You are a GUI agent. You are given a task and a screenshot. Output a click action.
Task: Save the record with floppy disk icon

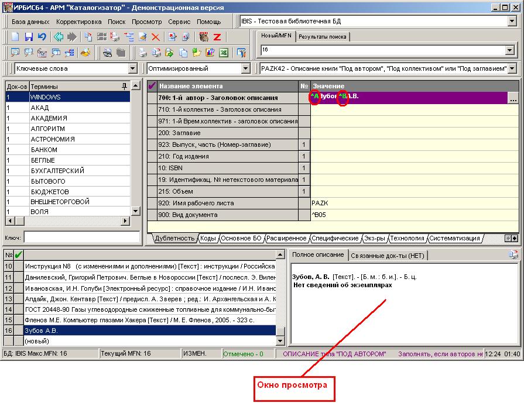[29, 36]
